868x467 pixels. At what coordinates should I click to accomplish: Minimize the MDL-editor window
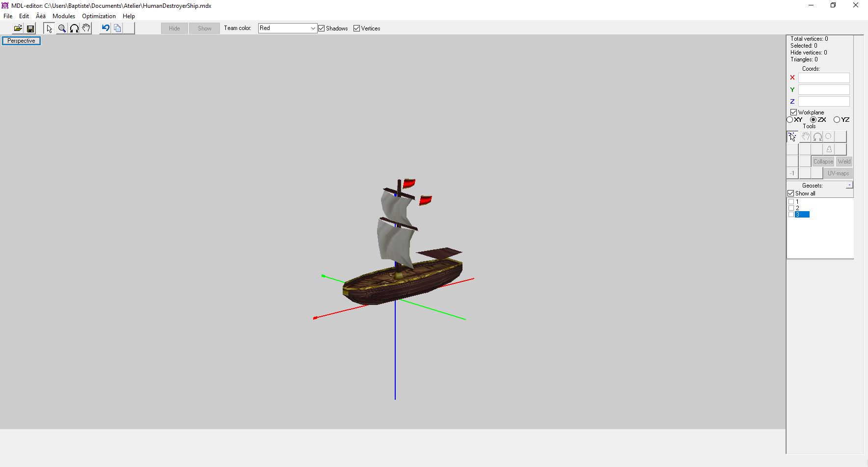point(811,5)
